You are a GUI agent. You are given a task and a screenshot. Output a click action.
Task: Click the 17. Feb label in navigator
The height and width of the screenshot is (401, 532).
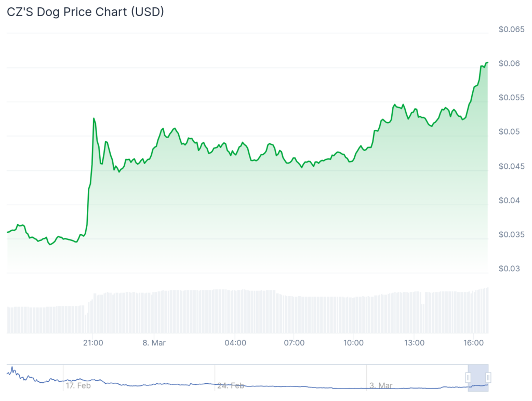(78, 386)
